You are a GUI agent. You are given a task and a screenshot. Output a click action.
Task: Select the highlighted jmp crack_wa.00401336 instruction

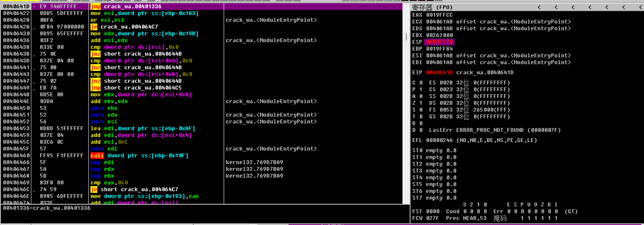point(126,6)
